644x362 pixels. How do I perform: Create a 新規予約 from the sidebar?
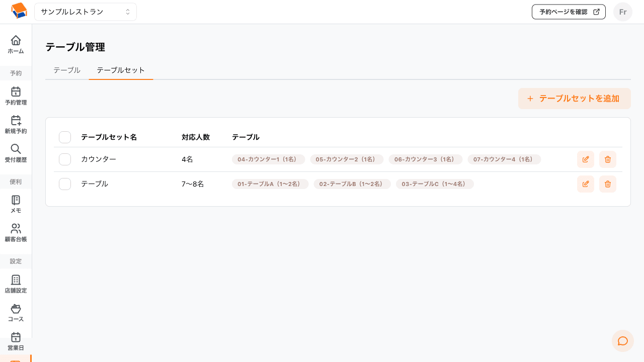coord(16,124)
